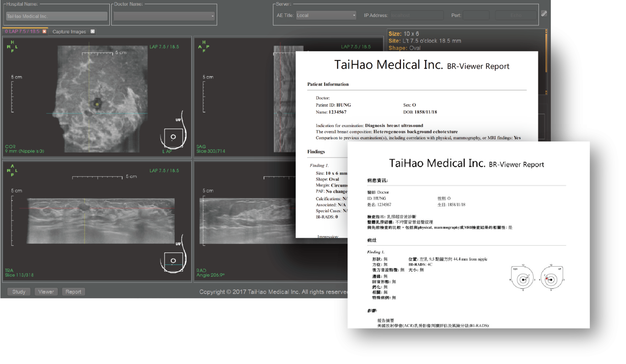
Task: Click 'LAP 7.5 / 18.5' label in COR view
Action: point(164,47)
